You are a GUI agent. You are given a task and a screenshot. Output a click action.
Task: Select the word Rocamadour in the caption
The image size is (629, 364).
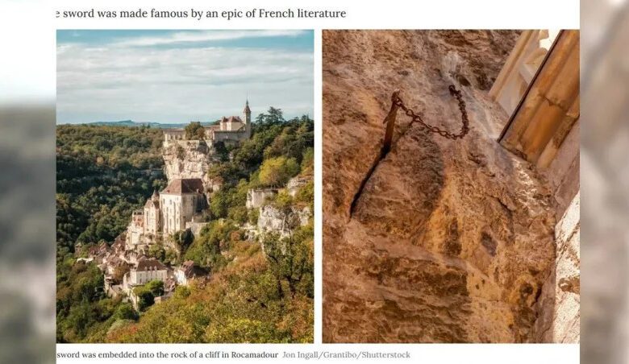[255, 355]
